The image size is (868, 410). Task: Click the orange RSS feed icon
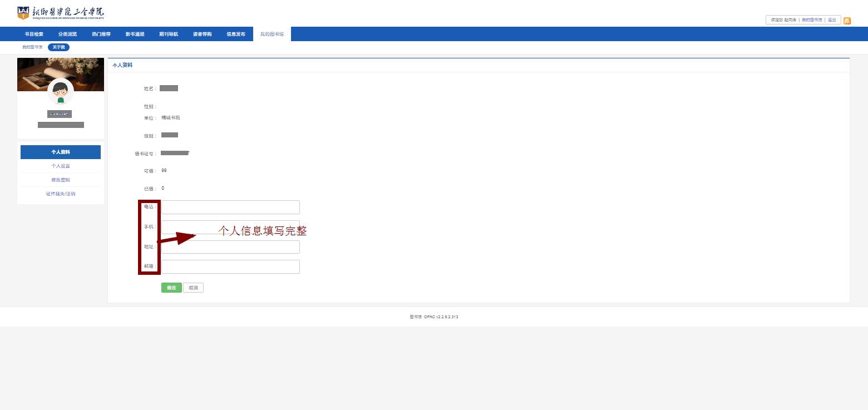(847, 21)
